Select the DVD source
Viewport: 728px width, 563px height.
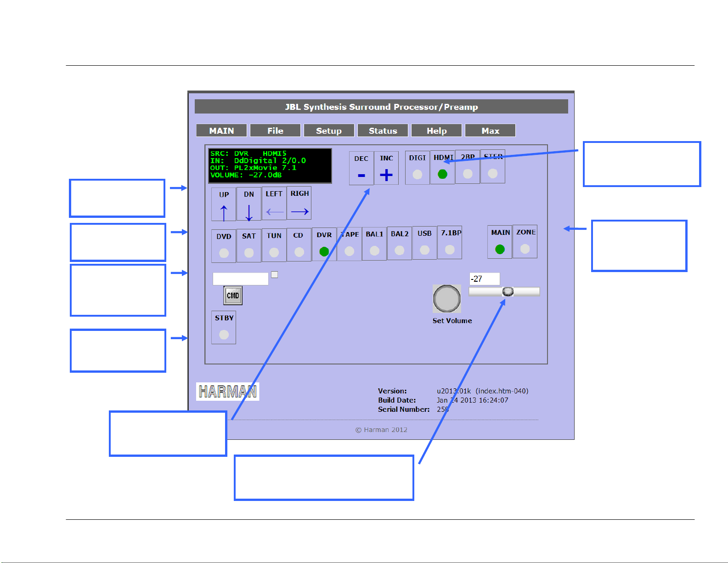(x=224, y=246)
